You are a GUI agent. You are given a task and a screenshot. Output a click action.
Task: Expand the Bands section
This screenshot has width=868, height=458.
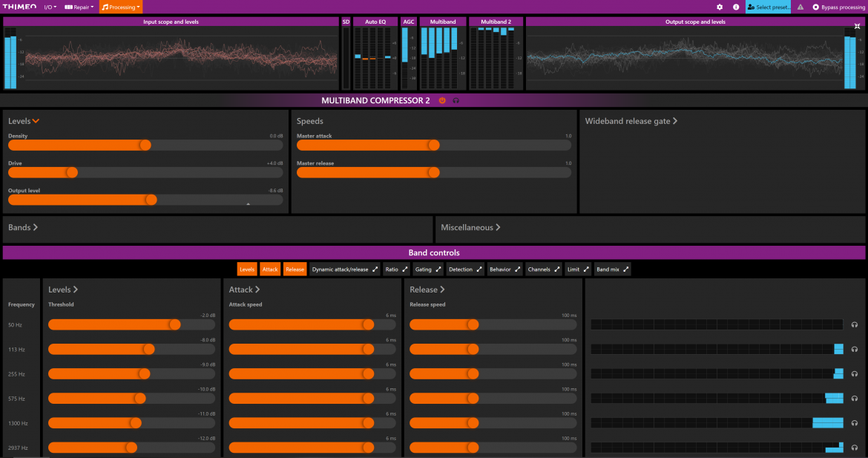click(x=23, y=228)
